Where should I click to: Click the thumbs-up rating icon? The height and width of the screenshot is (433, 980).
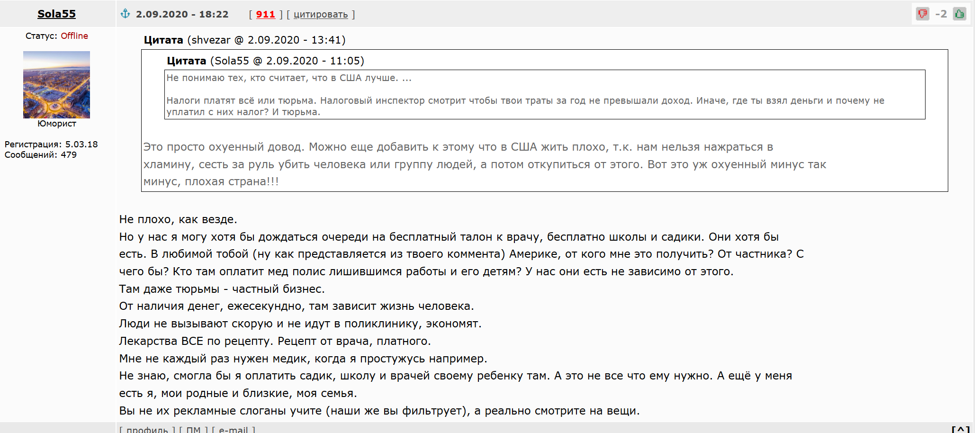coord(960,14)
